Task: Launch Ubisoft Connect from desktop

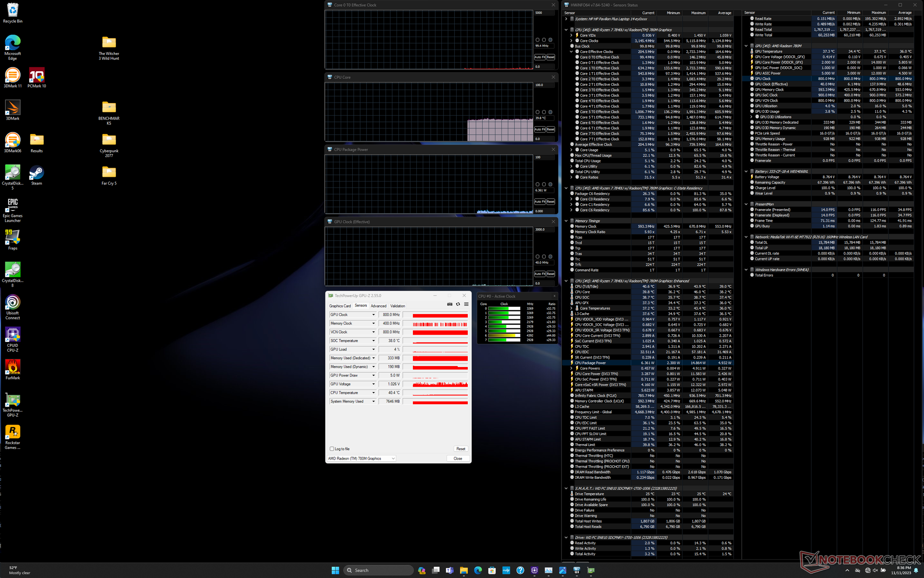Action: coord(13,307)
